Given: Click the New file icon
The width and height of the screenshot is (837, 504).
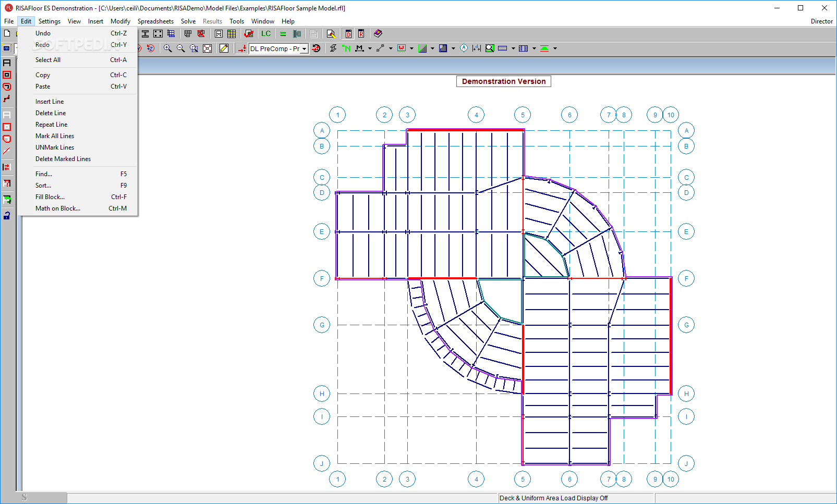Looking at the screenshot, I should [x=7, y=33].
